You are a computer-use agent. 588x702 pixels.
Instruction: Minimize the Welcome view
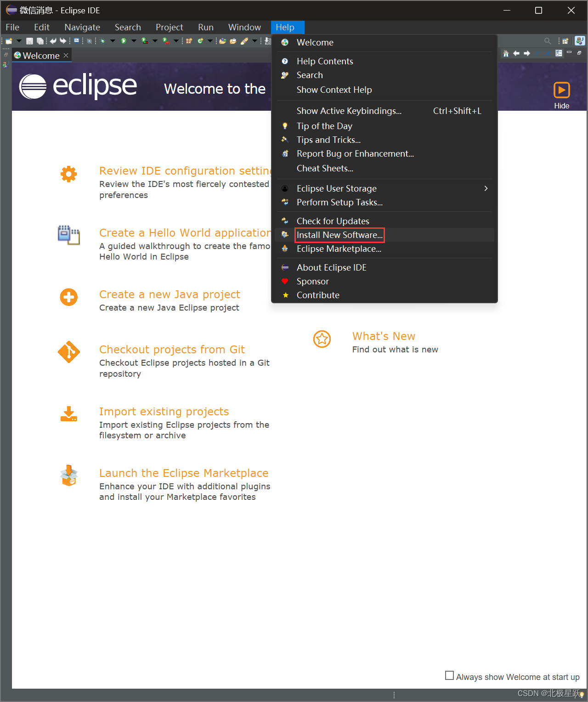click(569, 52)
